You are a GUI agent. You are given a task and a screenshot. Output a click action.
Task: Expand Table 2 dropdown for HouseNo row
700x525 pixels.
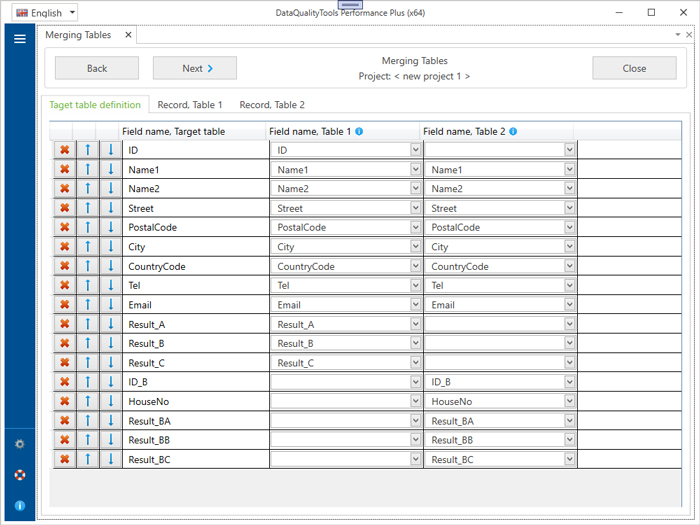pyautogui.click(x=570, y=401)
